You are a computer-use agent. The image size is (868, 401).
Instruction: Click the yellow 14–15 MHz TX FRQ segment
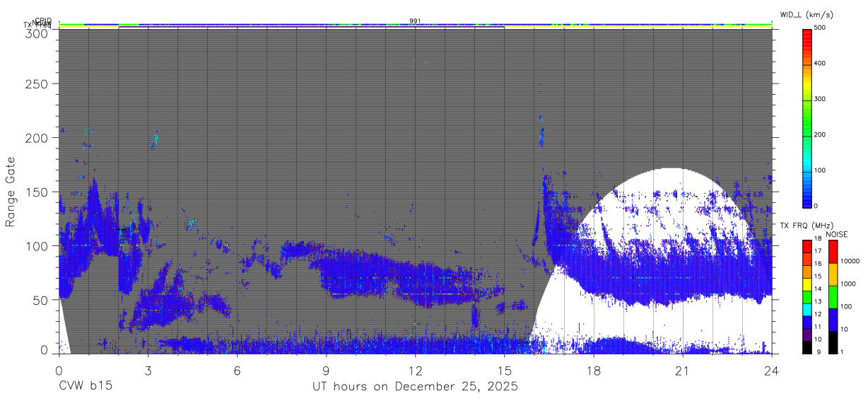click(x=807, y=284)
